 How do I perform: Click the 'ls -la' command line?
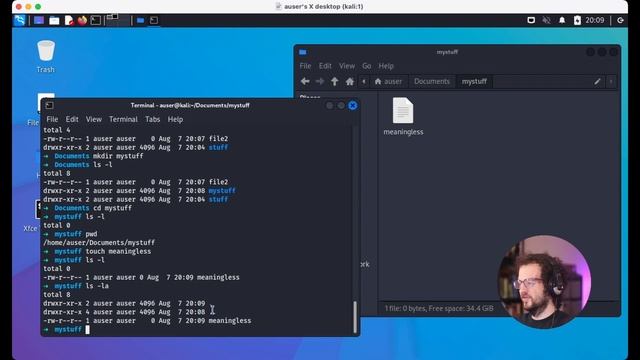97,286
